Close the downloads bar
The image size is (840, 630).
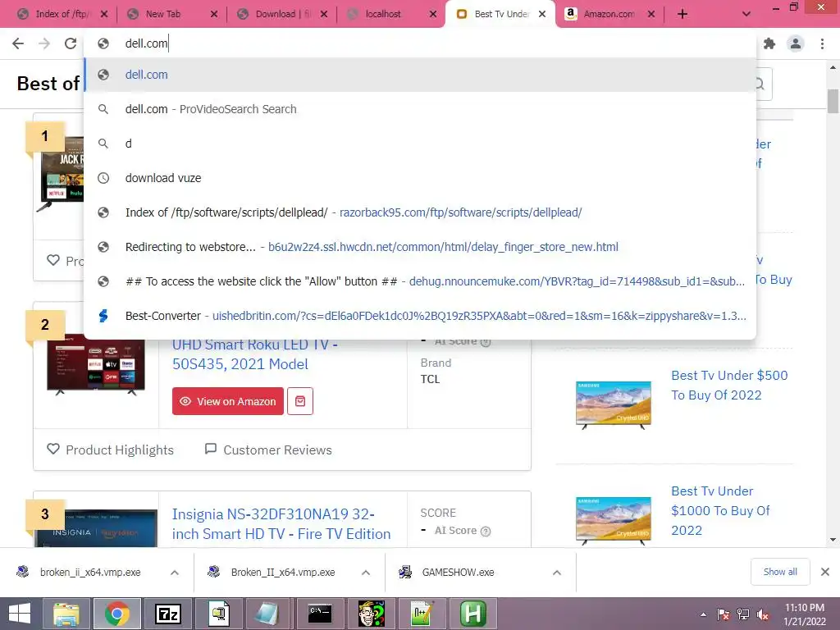tap(825, 572)
